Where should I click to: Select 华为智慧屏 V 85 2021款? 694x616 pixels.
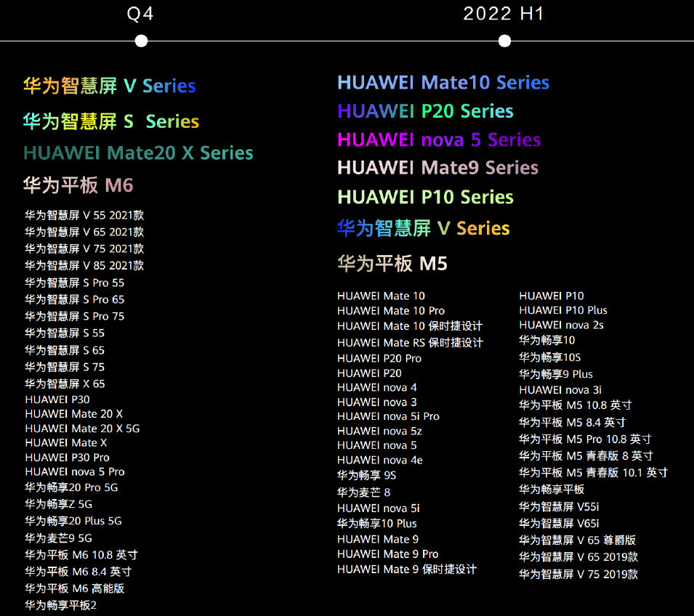point(84,266)
